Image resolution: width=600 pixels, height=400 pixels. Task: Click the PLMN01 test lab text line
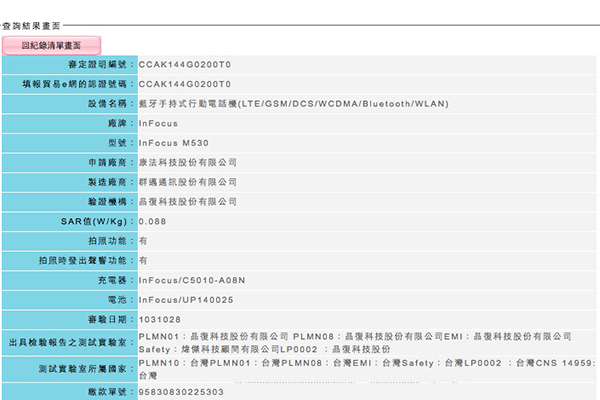(x=355, y=336)
